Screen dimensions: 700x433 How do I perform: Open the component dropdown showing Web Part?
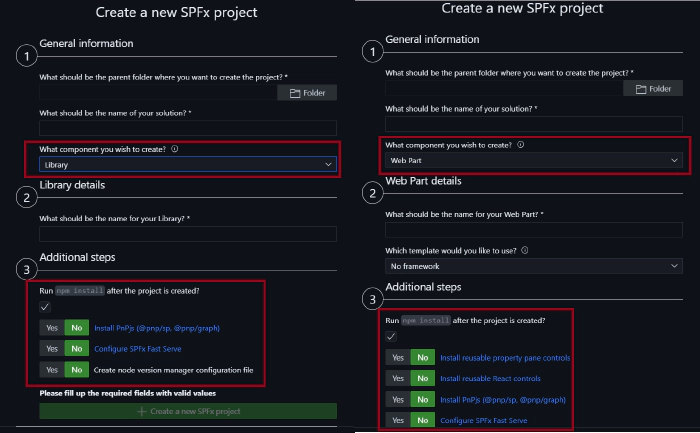pos(534,160)
